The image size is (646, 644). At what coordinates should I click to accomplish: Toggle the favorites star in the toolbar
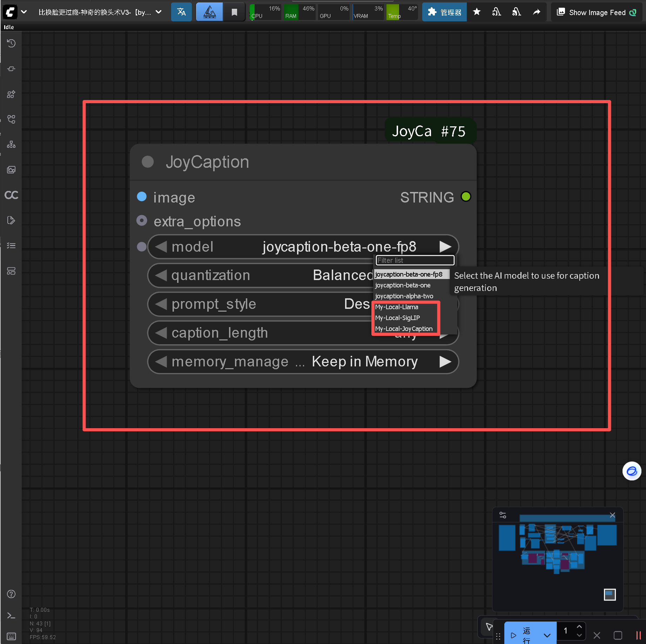click(x=477, y=12)
